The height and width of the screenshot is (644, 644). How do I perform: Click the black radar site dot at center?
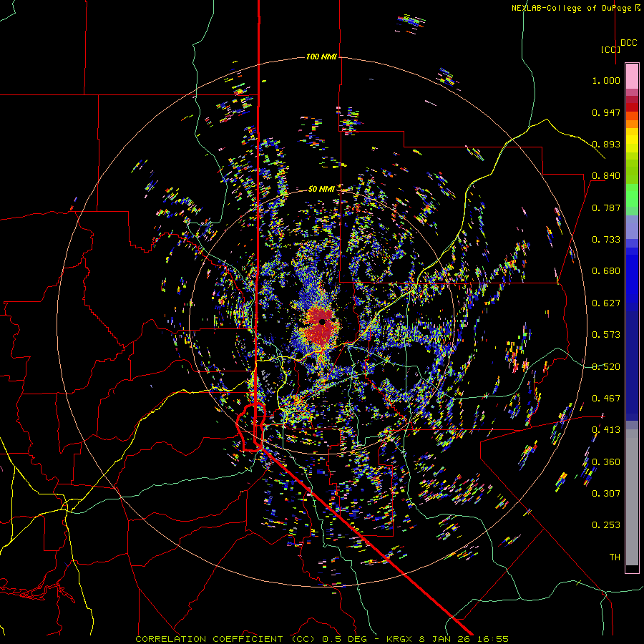(323, 321)
